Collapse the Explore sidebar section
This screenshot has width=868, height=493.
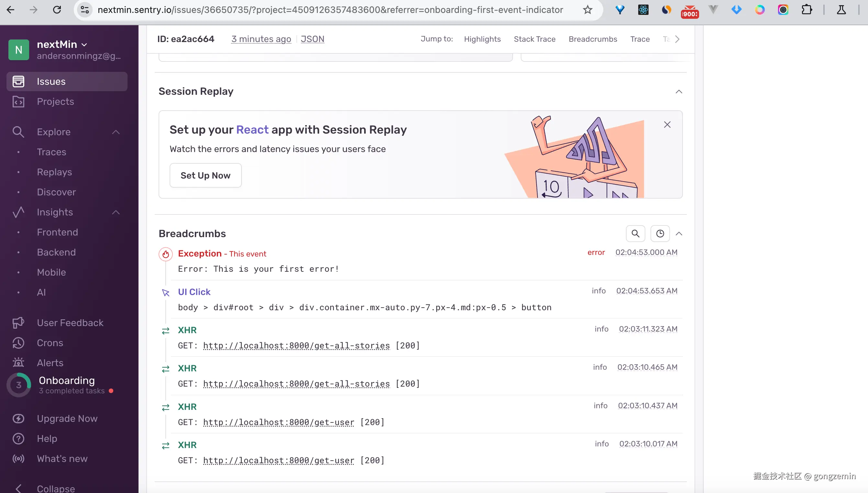pyautogui.click(x=116, y=132)
